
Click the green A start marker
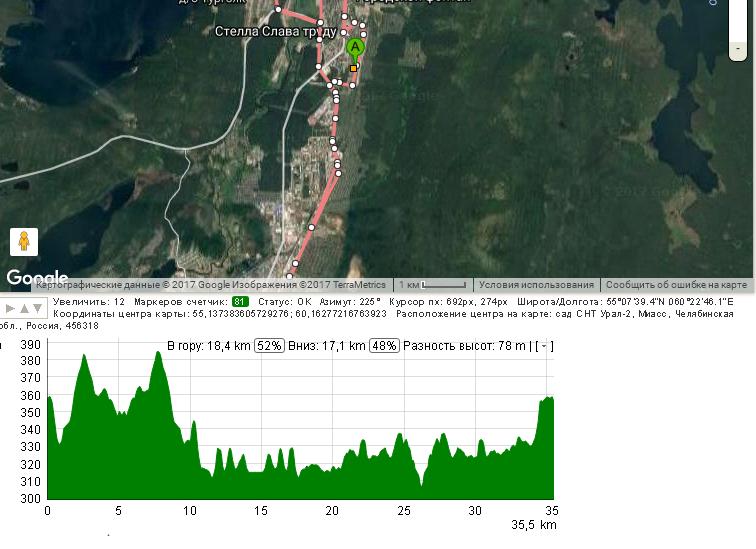tap(355, 49)
